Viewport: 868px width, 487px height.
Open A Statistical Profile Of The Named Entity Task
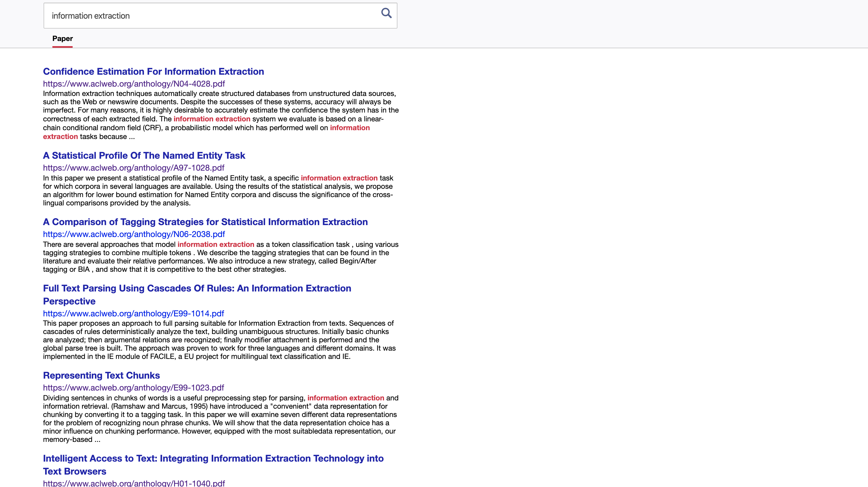click(144, 156)
